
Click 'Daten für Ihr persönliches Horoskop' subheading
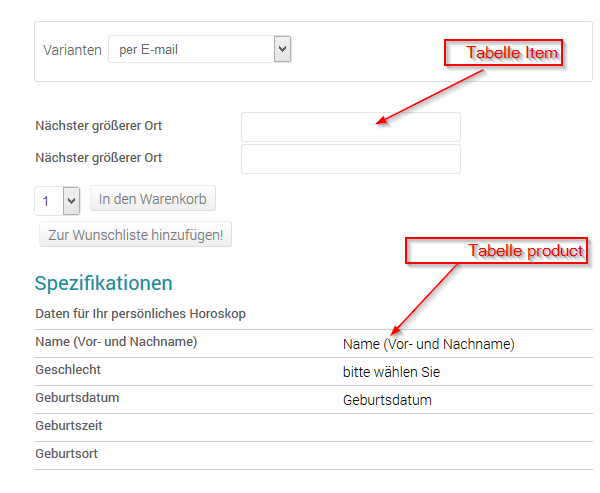[140, 314]
